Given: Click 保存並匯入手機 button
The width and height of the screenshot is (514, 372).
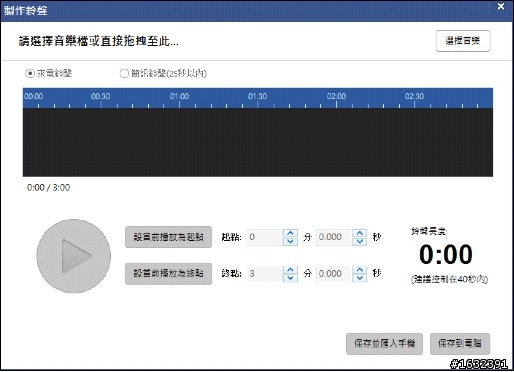Looking at the screenshot, I should (x=384, y=343).
